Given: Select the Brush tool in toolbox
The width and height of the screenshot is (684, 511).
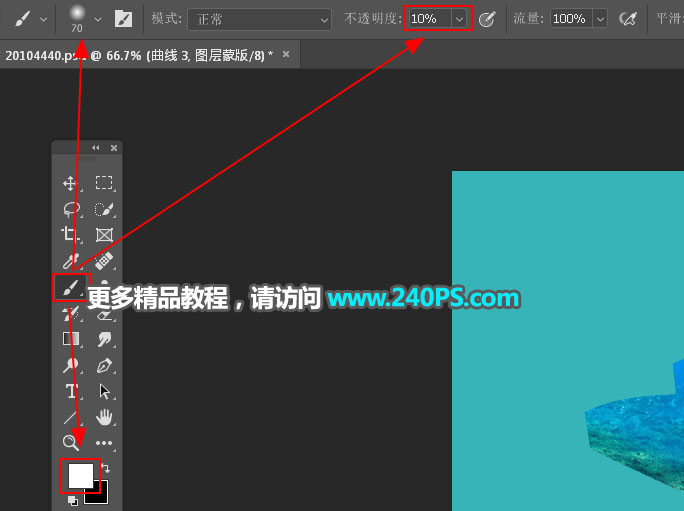Looking at the screenshot, I should click(70, 287).
